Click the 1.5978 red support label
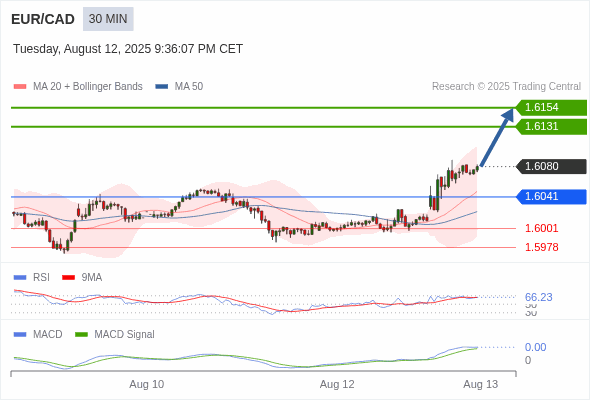Screen dimensions: 590x400 pyautogui.click(x=541, y=247)
